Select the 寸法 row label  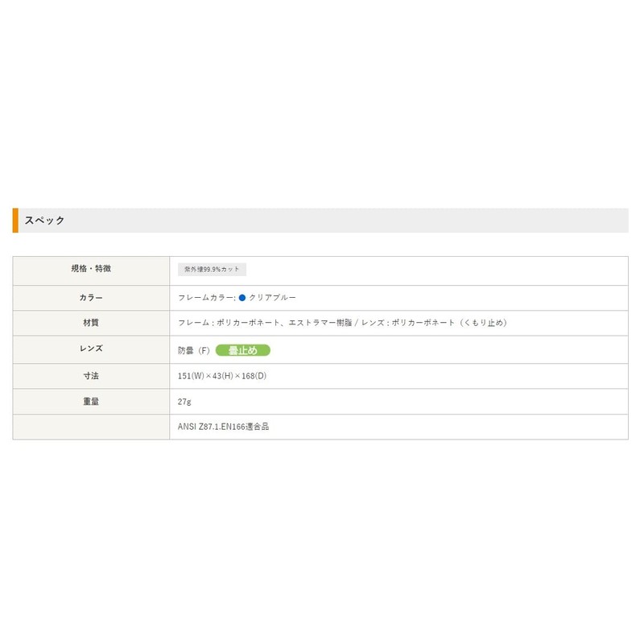(x=91, y=376)
